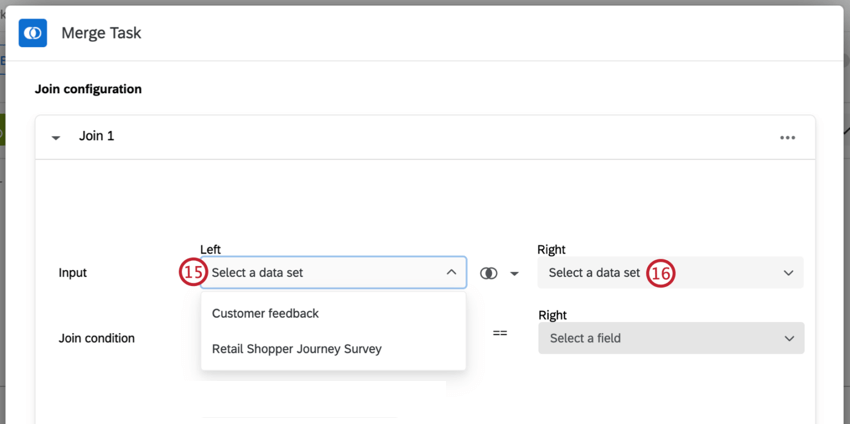Click the red circled number 16 marker
The image size is (850, 424).
click(x=660, y=272)
